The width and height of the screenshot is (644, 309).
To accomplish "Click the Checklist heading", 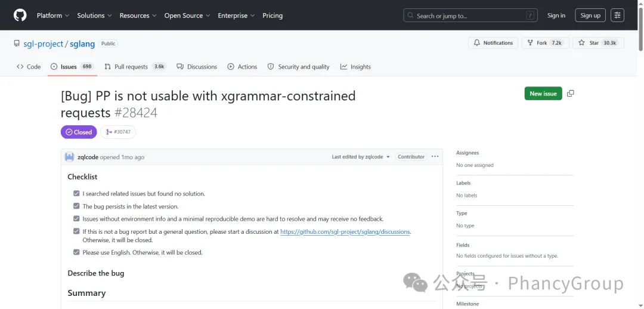I will tap(82, 177).
